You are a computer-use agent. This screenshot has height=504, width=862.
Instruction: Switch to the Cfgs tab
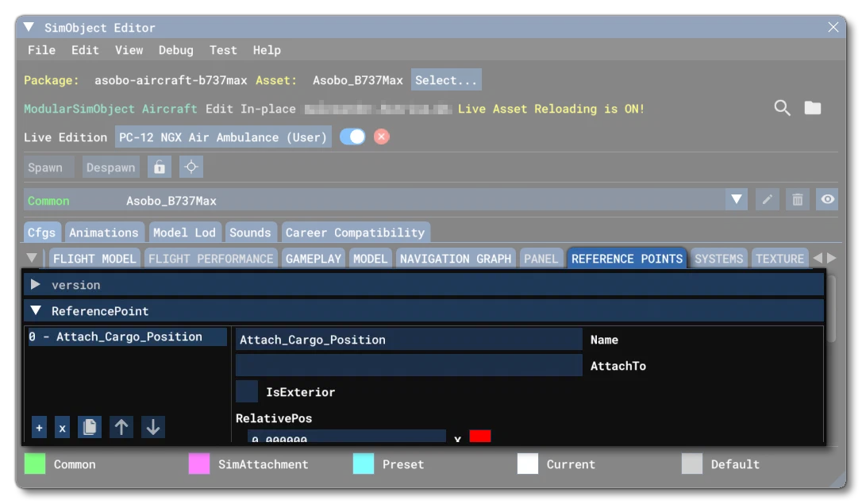click(x=42, y=232)
